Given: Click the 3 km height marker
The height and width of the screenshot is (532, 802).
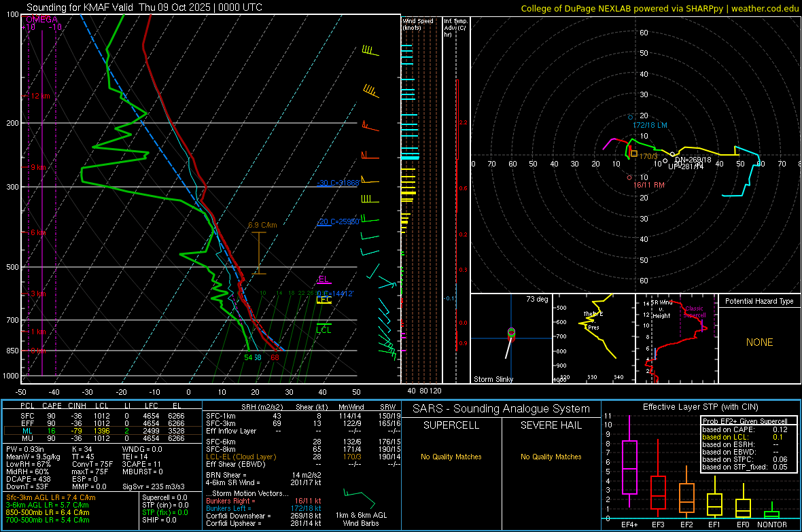Looking at the screenshot, I should pyautogui.click(x=39, y=294).
